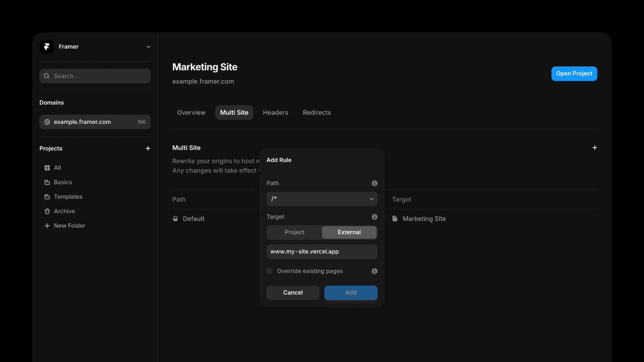Viewport: 644px width, 362px height.
Task: Select External target type option
Action: click(349, 232)
